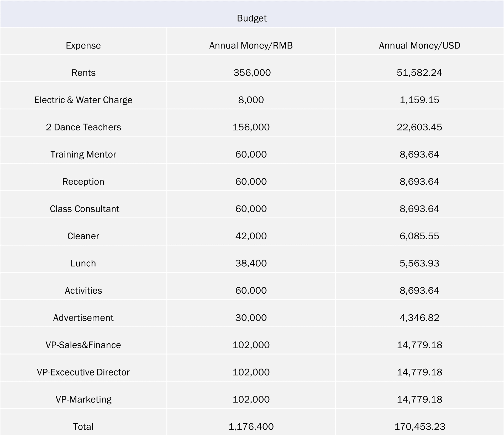Click the Rents row label

coord(83,73)
